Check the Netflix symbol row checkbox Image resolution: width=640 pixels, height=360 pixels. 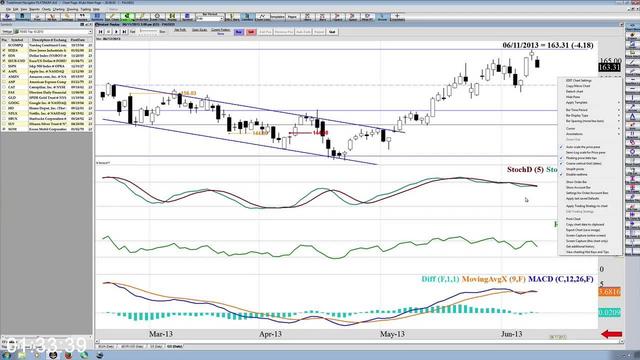4,114
